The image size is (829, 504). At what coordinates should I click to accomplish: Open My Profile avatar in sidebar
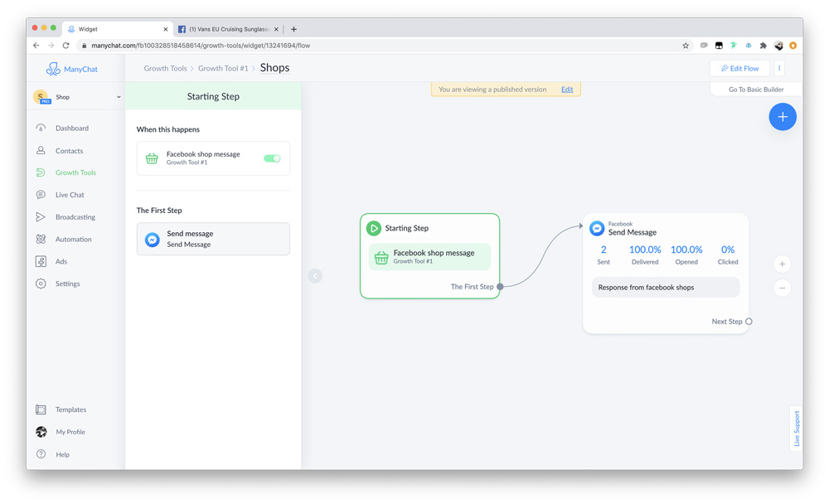click(x=41, y=432)
